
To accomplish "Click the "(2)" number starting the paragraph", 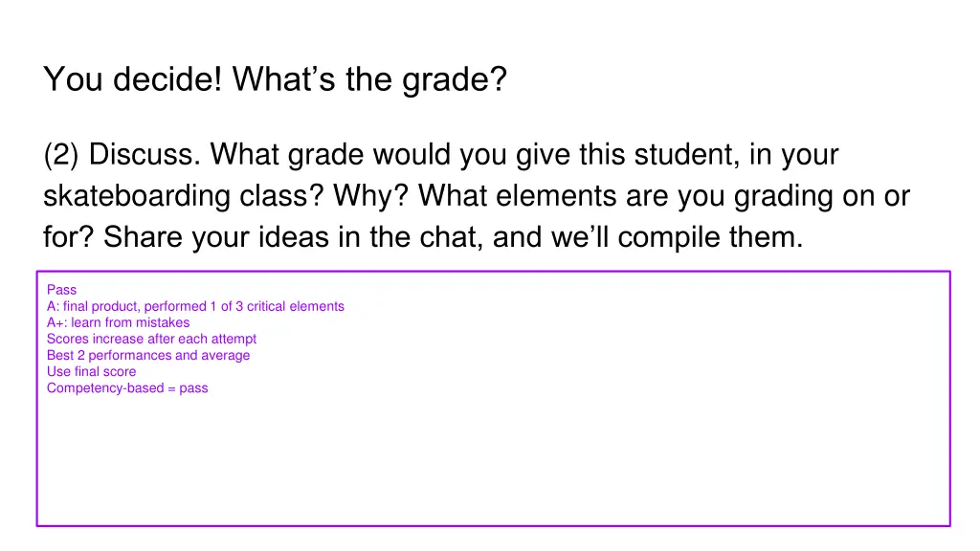I will click(61, 154).
